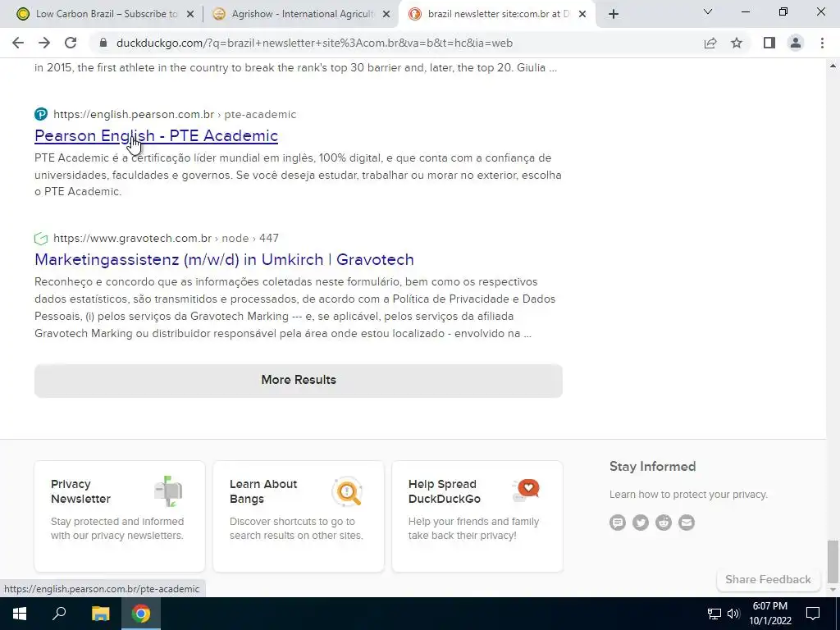Open File Explorer from the taskbar

pyautogui.click(x=100, y=614)
